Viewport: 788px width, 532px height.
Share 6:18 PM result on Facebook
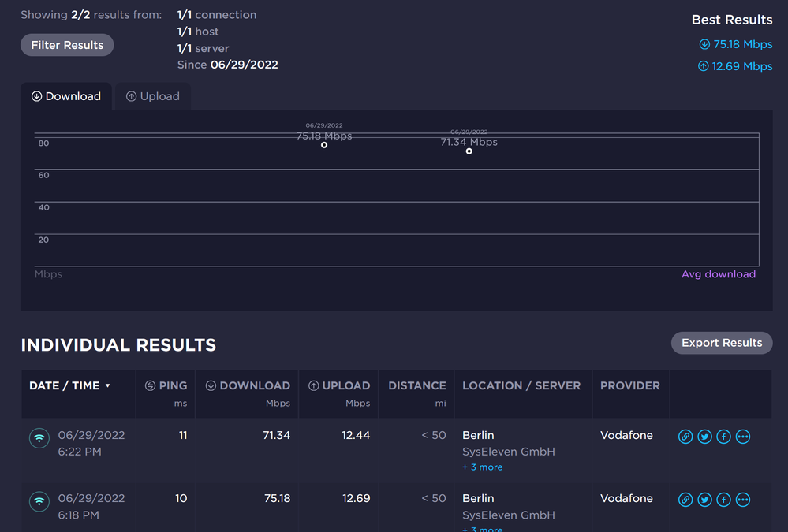pyautogui.click(x=723, y=500)
